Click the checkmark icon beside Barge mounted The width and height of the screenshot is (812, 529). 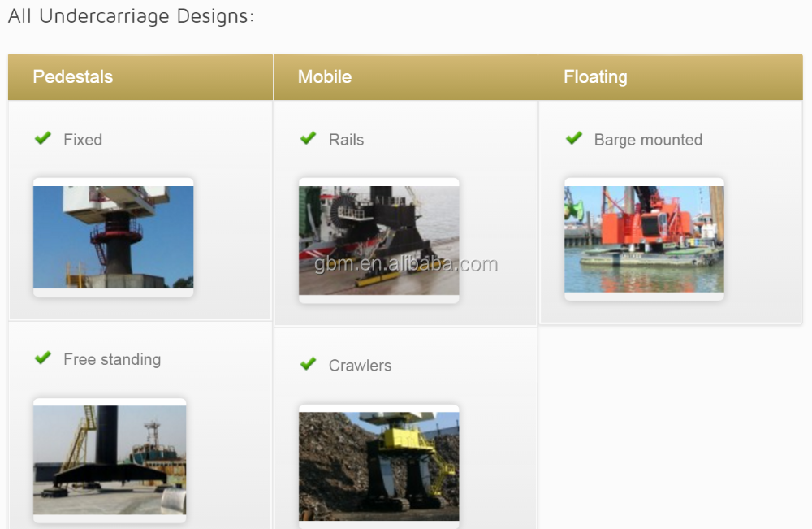[574, 139]
